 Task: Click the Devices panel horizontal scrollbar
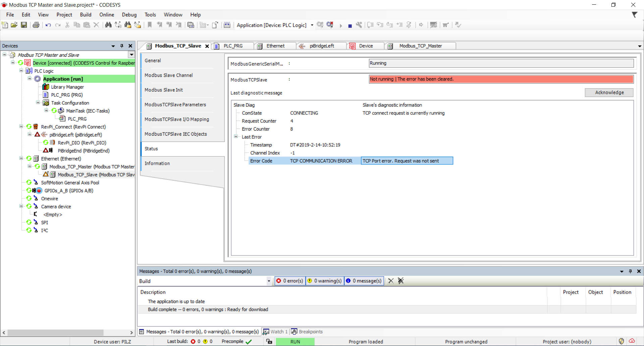point(55,333)
